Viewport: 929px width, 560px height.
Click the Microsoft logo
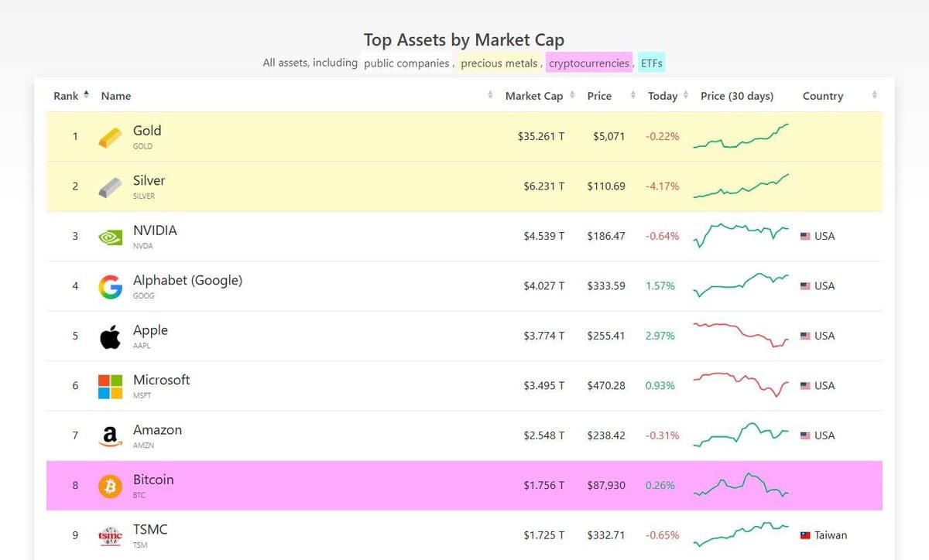click(x=109, y=385)
